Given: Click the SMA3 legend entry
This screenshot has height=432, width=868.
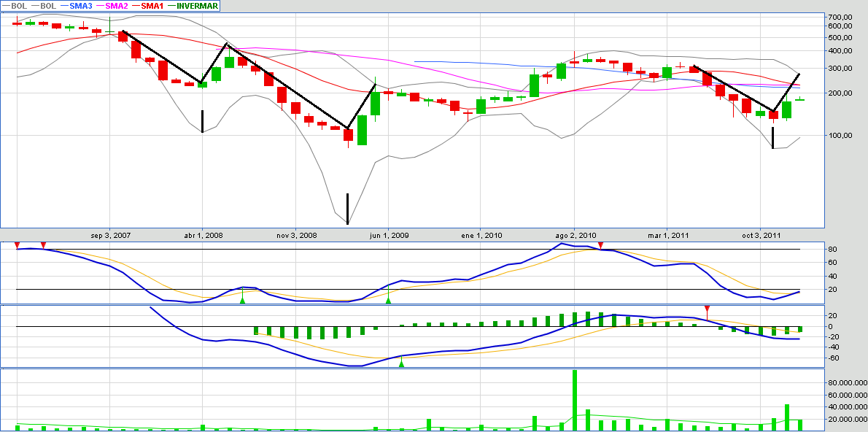Looking at the screenshot, I should coord(81,6).
